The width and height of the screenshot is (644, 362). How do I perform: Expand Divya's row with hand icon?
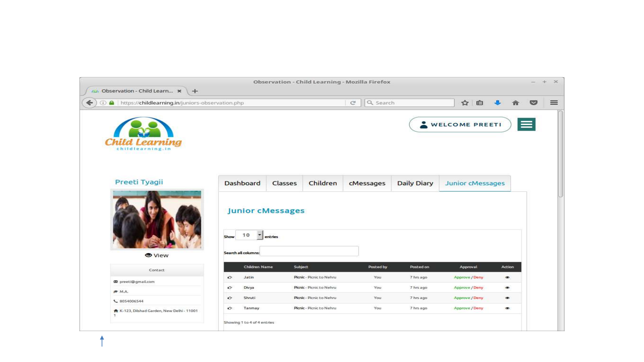[230, 288]
